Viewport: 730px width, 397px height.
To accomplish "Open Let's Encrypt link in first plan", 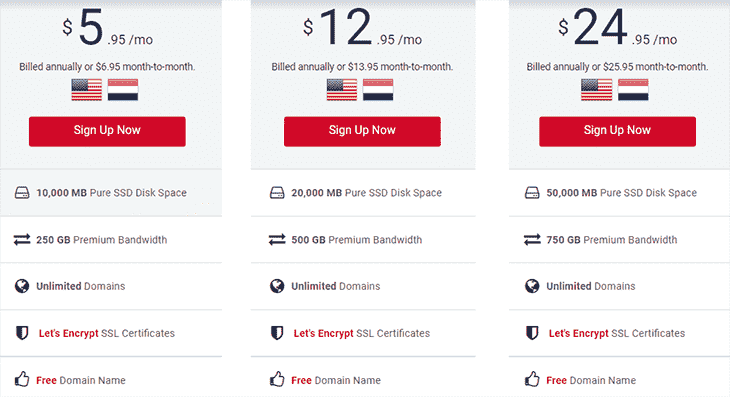I will 68,333.
